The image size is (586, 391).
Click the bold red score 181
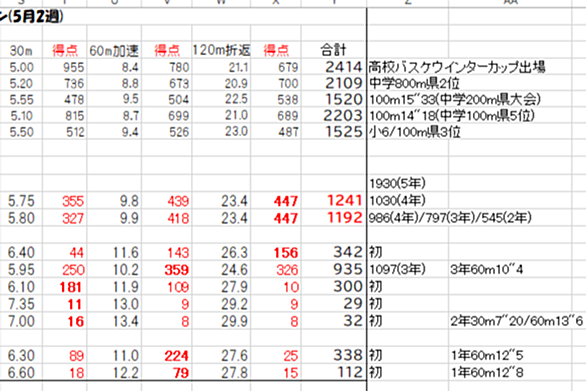[71, 287]
